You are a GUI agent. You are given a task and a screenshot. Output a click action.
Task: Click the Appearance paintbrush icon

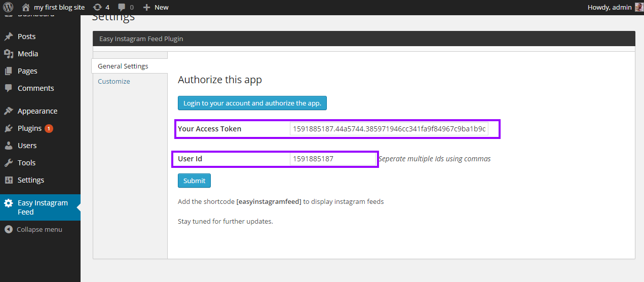tap(8, 111)
